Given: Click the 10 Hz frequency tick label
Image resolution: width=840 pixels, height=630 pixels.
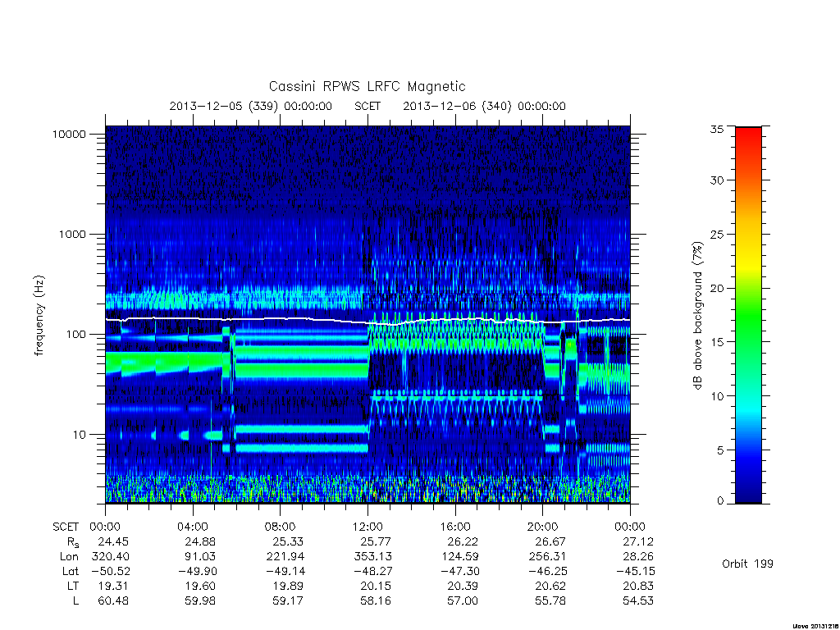Looking at the screenshot, I should tap(80, 435).
